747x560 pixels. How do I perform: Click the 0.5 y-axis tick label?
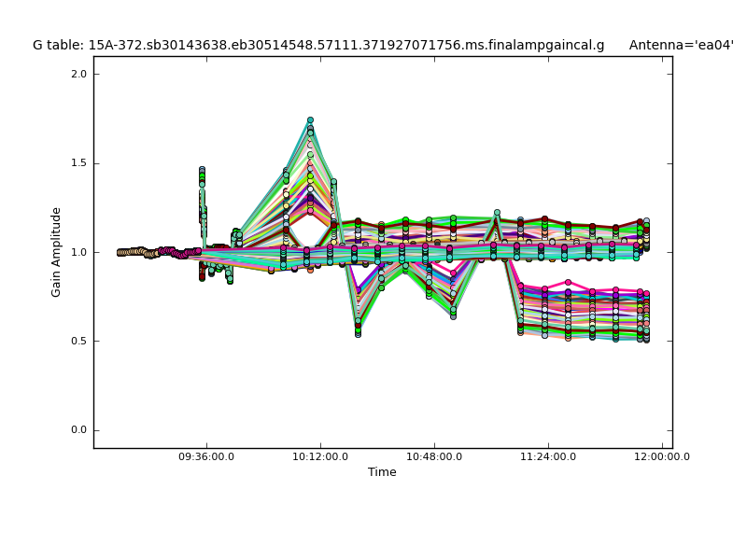(79, 342)
